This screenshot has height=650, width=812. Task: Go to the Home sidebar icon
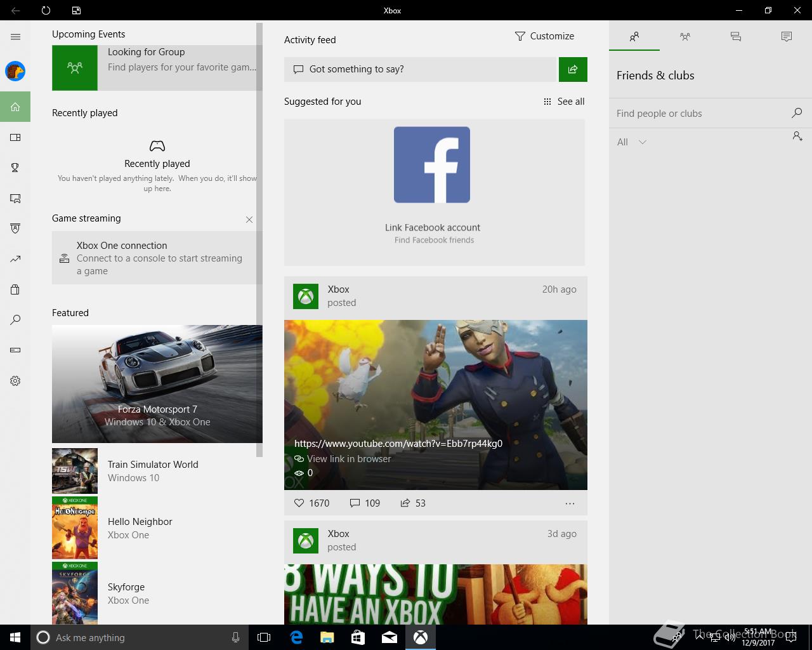(15, 107)
